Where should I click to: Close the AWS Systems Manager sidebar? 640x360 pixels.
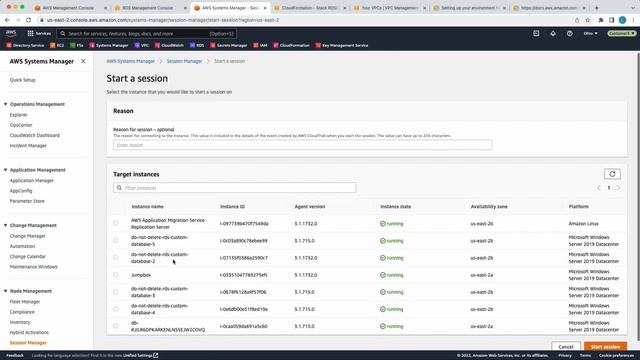coord(83,61)
